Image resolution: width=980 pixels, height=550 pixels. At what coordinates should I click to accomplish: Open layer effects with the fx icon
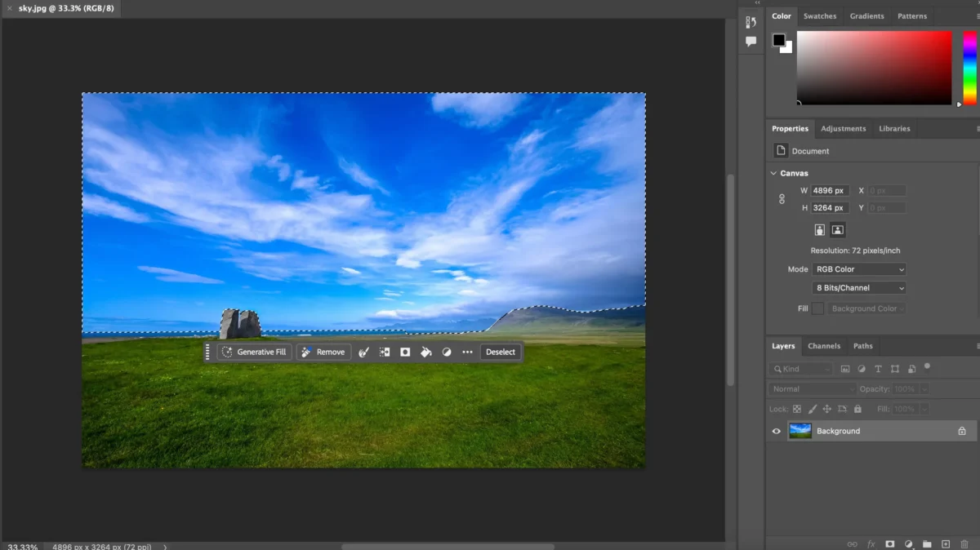[x=871, y=543]
